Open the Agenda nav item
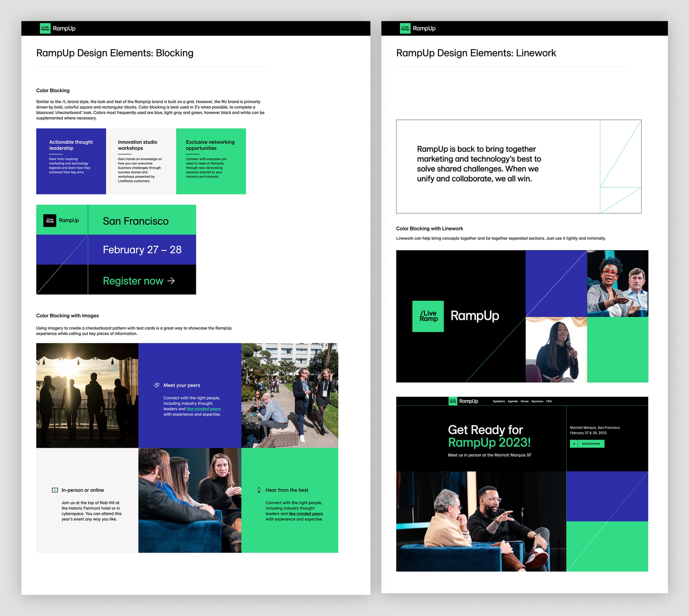 click(x=513, y=401)
